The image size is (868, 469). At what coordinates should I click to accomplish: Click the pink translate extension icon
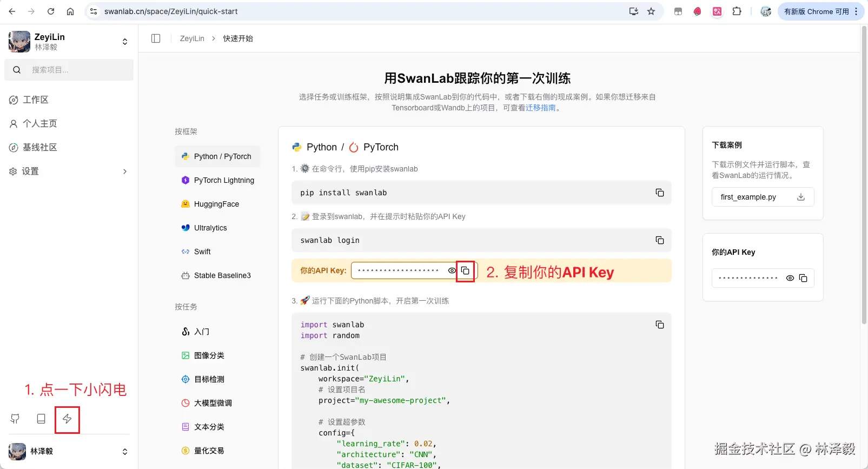point(717,11)
